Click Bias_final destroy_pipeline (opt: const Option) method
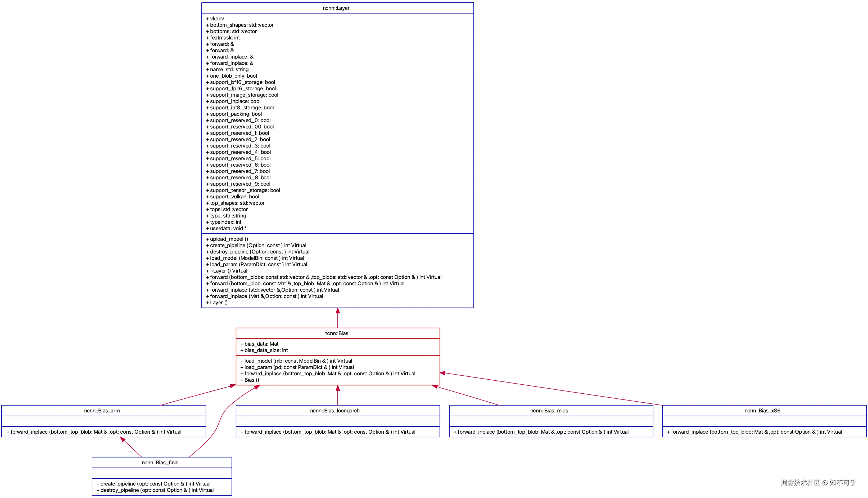Screen dimensions: 868x498 [x=155, y=490]
